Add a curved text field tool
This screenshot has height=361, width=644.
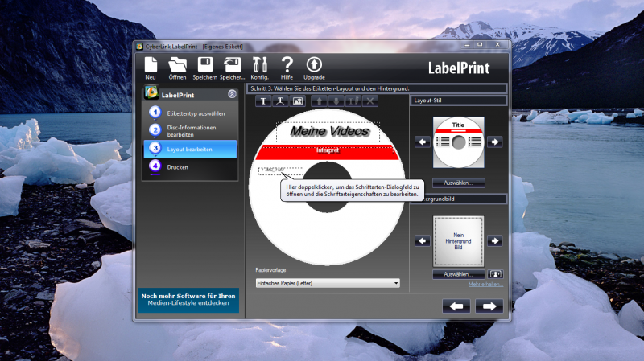click(280, 101)
